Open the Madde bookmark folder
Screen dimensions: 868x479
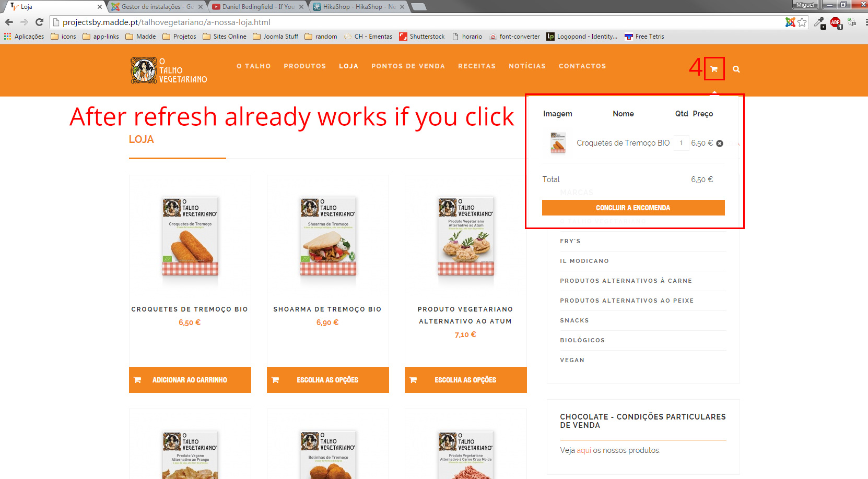140,37
